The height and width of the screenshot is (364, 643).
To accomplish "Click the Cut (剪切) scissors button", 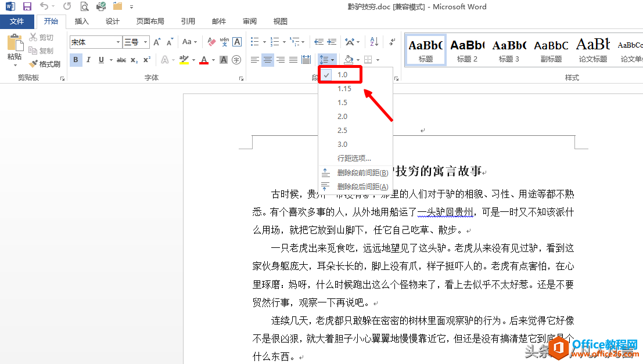I will click(41, 37).
